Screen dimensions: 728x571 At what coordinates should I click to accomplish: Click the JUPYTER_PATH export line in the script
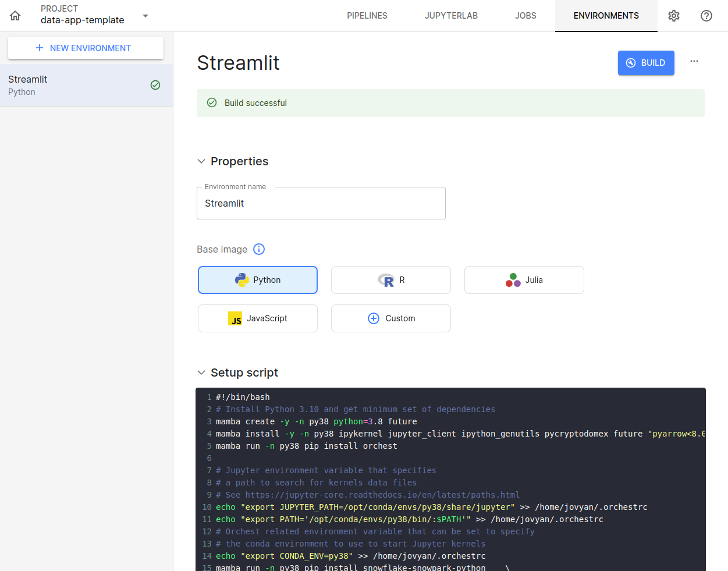[431, 507]
